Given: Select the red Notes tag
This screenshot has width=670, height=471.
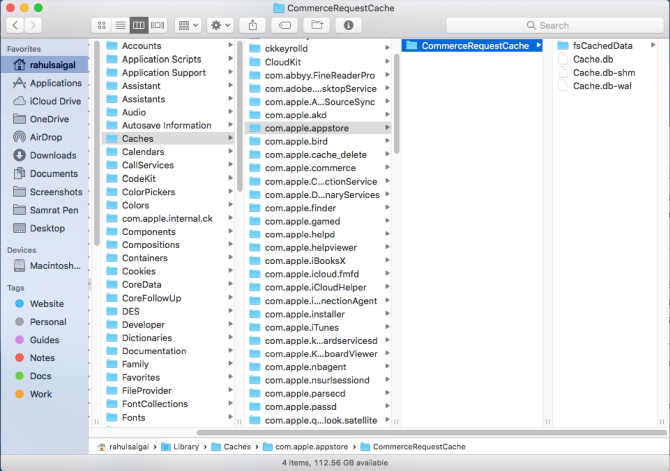Looking at the screenshot, I should point(44,358).
